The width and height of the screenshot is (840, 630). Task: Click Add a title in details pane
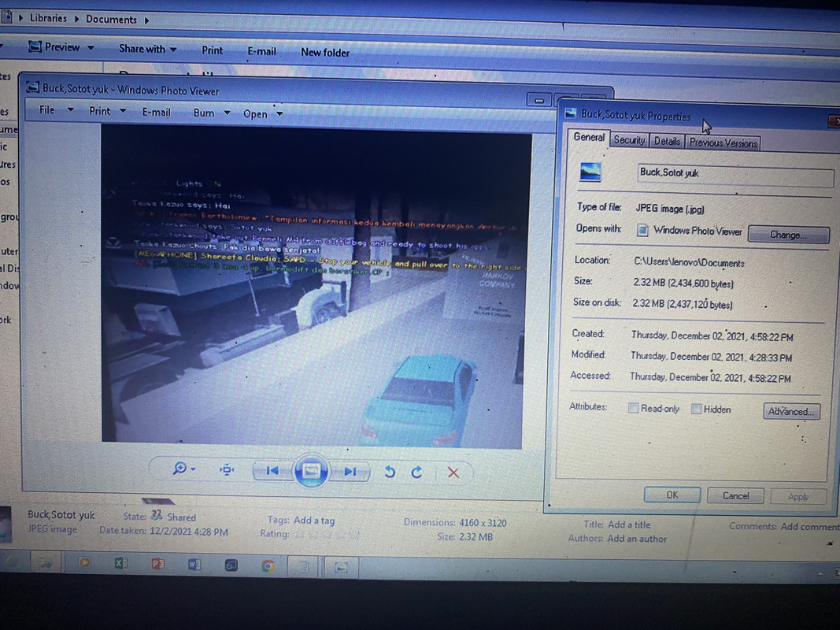pos(629,525)
